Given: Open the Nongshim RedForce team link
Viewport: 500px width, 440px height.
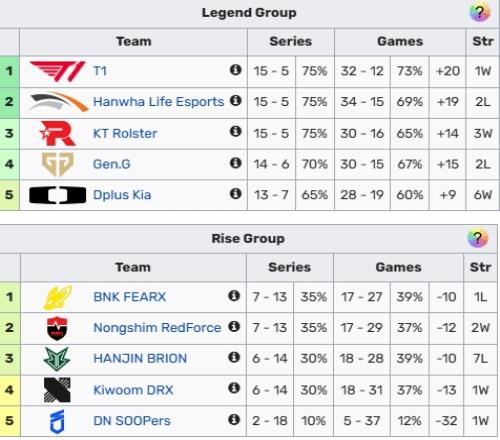Looking at the screenshot, I should [x=157, y=328].
